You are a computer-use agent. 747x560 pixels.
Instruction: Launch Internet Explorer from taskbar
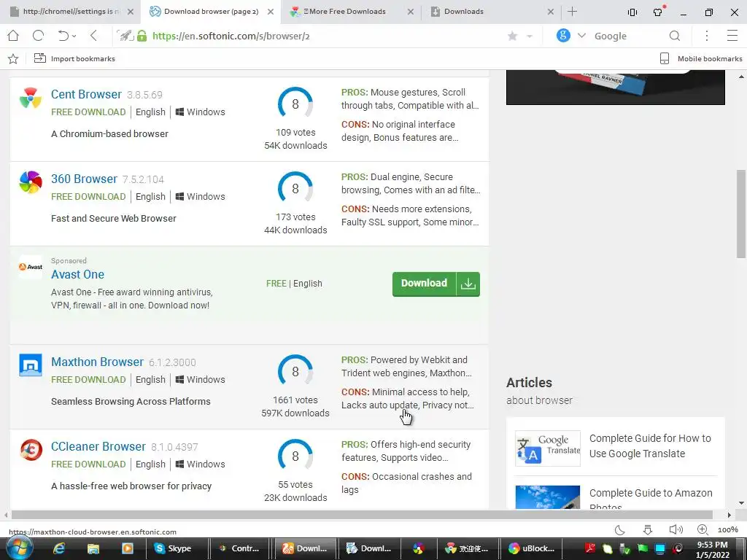point(59,548)
